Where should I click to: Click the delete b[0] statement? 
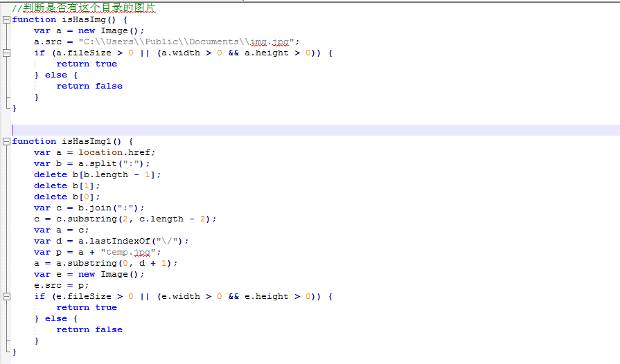[x=67, y=197]
